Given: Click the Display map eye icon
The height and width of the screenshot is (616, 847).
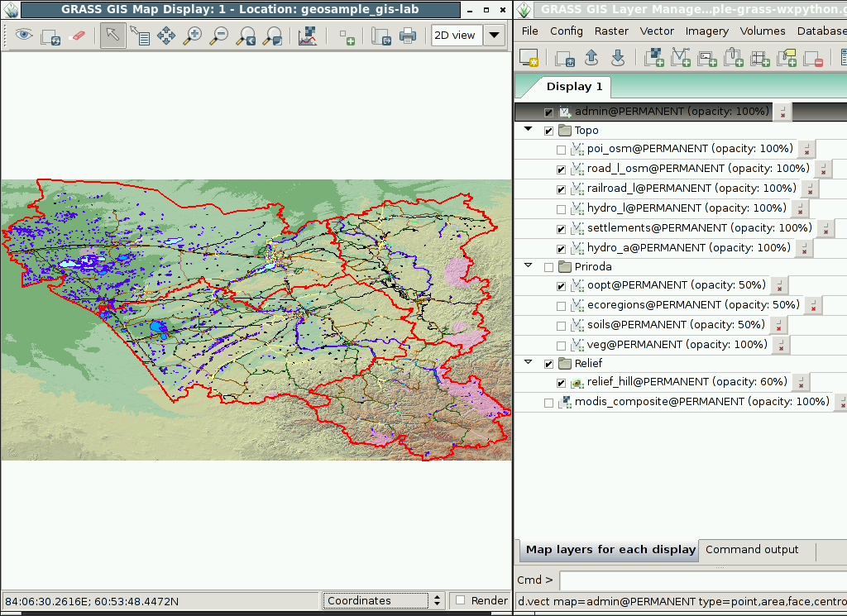Looking at the screenshot, I should [x=24, y=36].
